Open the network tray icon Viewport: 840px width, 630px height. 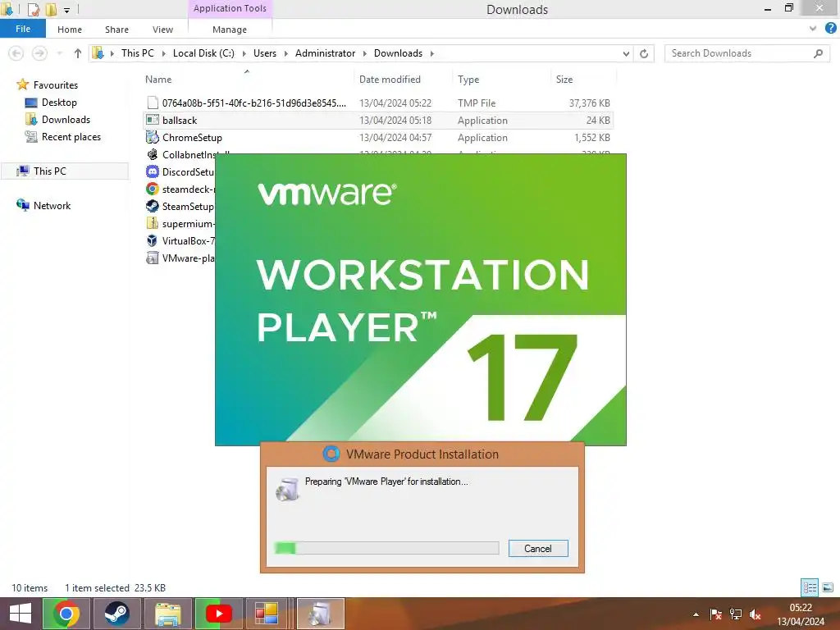[x=736, y=614]
